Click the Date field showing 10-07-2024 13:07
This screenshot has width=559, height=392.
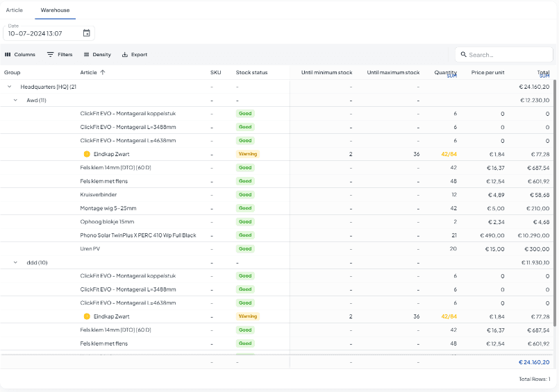point(42,33)
